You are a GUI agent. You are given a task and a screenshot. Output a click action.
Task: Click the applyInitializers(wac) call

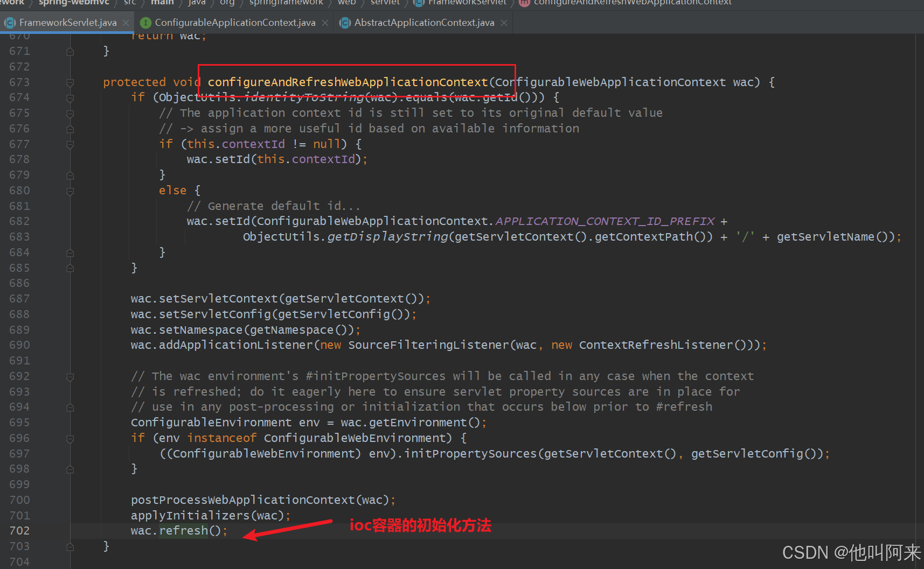coord(207,516)
